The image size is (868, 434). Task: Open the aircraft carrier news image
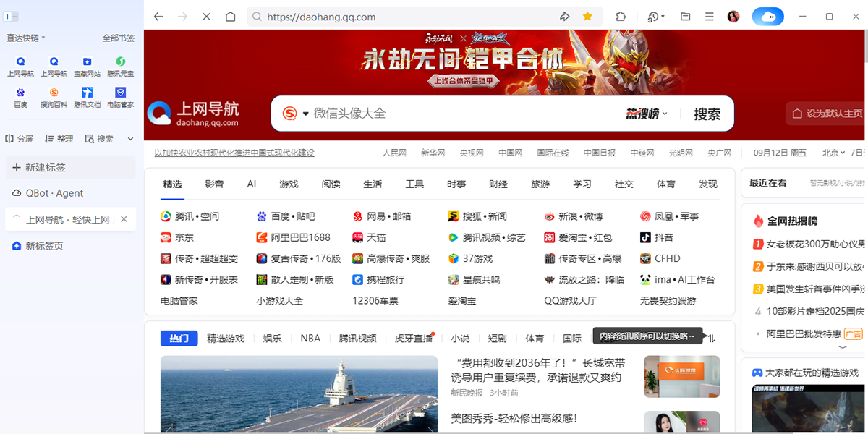(299, 394)
